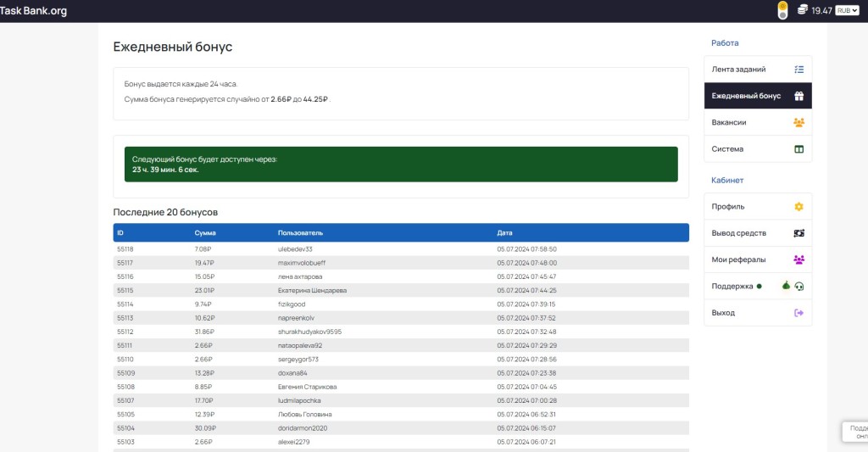The image size is (868, 452).
Task: Click the Сумма column header
Action: coord(205,232)
